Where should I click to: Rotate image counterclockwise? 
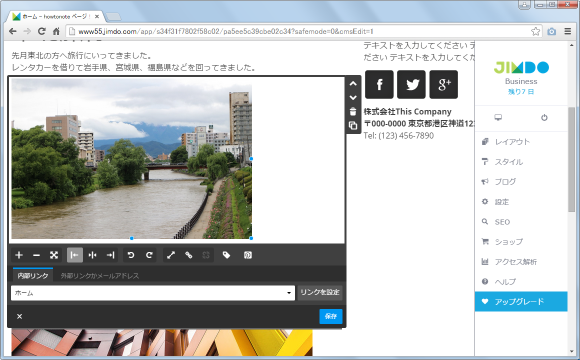(131, 255)
